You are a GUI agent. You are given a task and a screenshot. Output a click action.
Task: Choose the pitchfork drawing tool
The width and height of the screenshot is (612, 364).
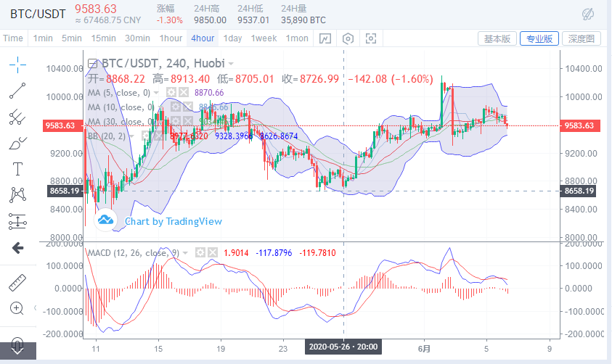[x=17, y=117]
